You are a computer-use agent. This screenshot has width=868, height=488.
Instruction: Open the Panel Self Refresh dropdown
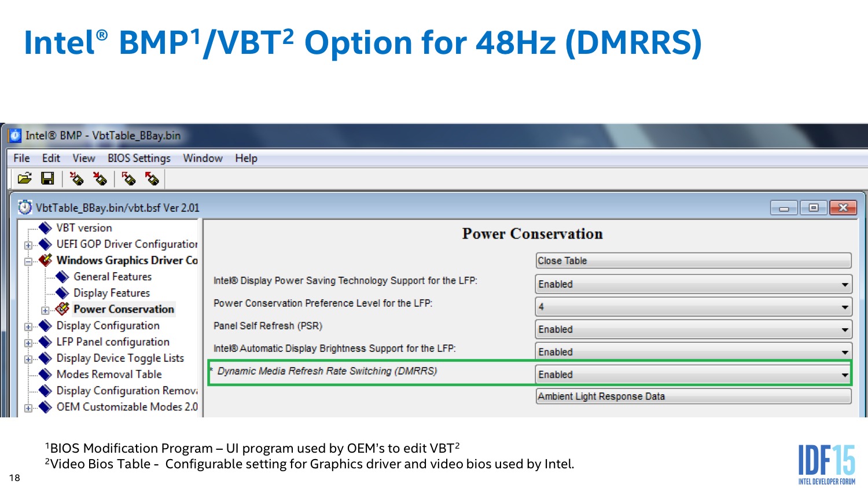click(845, 329)
